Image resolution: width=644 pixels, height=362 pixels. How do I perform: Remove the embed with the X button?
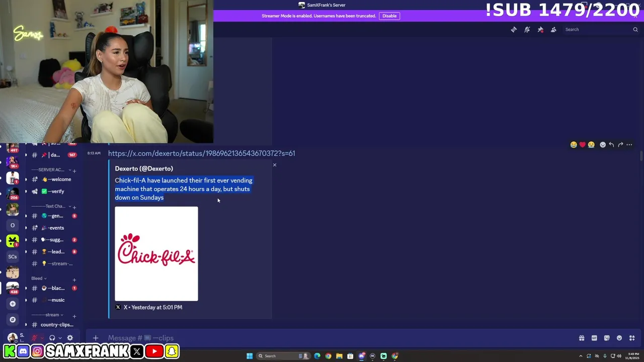275,165
